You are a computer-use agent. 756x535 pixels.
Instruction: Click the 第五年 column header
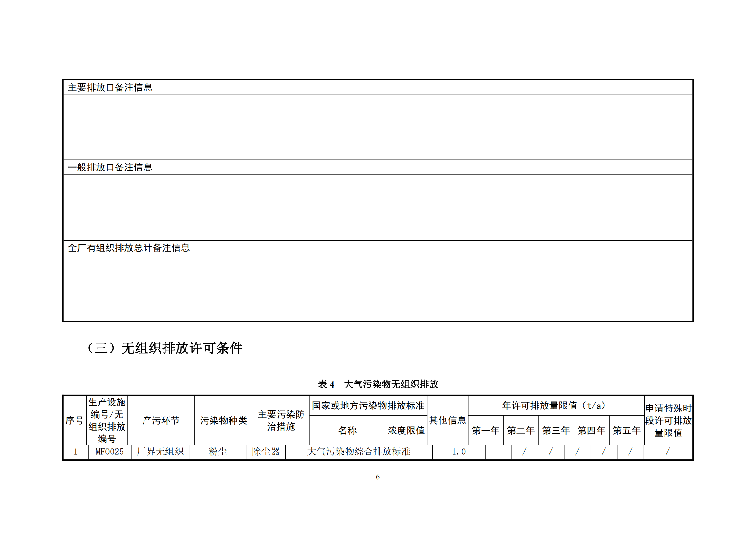[x=627, y=431]
